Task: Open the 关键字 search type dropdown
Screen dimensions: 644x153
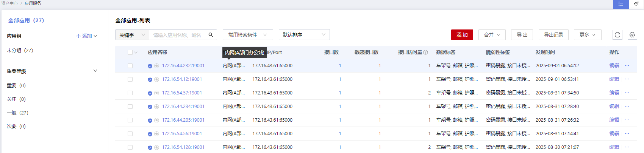Action: click(x=132, y=35)
